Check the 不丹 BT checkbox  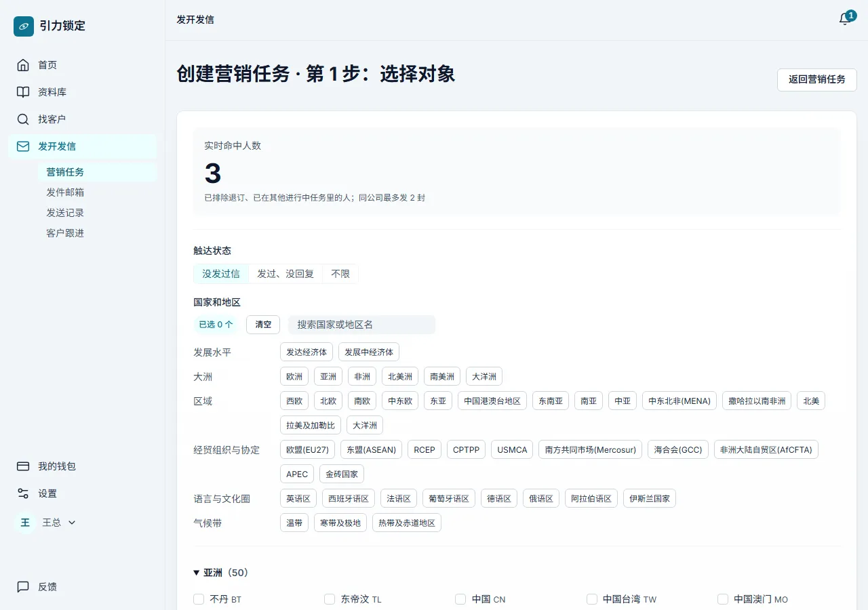[199, 599]
